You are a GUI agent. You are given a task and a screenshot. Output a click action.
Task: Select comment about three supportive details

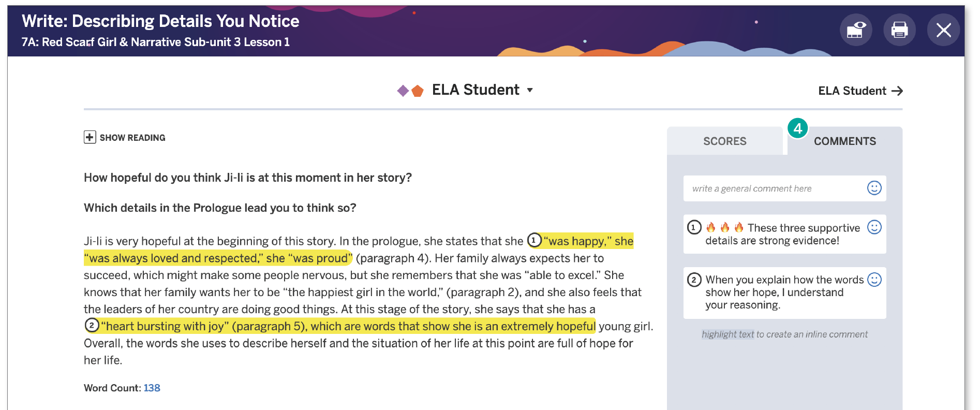[x=781, y=235]
